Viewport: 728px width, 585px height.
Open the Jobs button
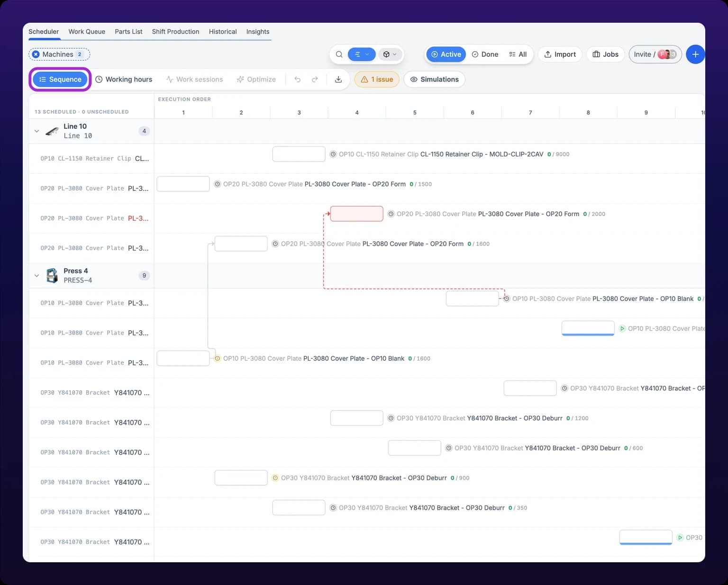pos(606,54)
